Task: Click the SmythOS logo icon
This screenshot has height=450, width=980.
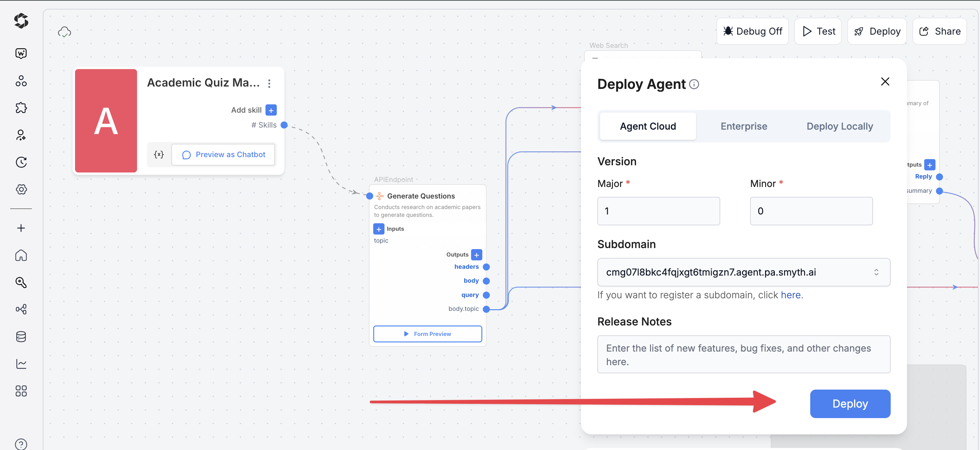Action: coord(21,21)
